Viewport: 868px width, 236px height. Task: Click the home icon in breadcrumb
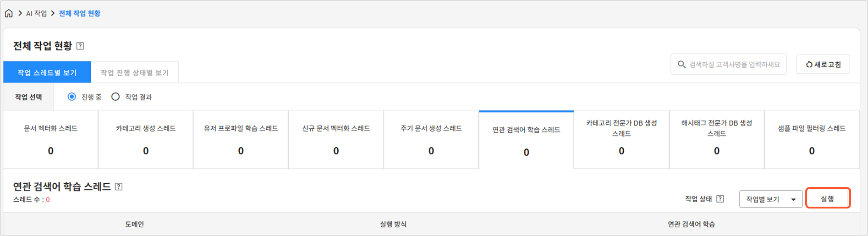coord(9,13)
